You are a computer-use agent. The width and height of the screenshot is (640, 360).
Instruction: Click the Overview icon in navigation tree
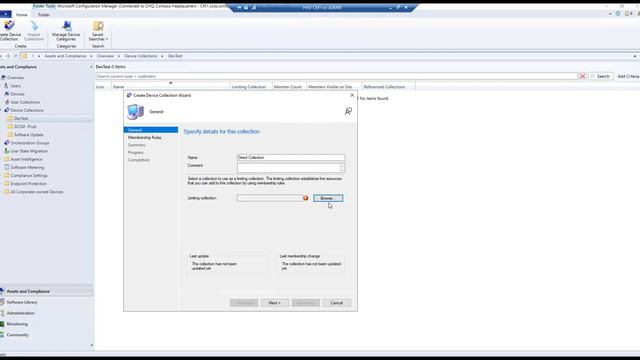[x=4, y=78]
